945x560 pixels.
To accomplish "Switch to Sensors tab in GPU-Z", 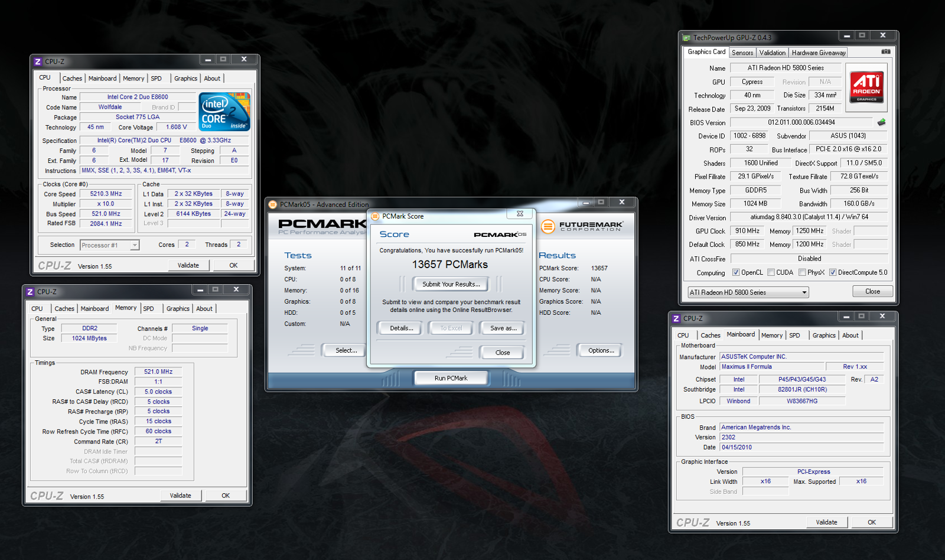I will [x=742, y=53].
